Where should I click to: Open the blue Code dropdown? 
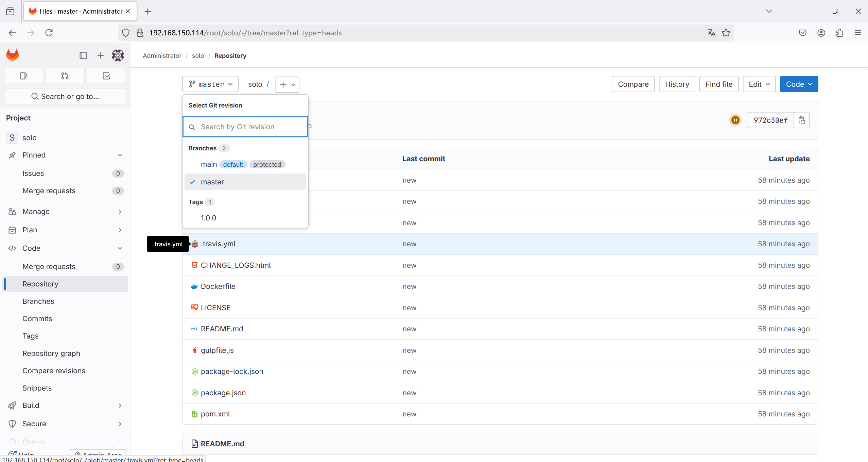pos(799,84)
